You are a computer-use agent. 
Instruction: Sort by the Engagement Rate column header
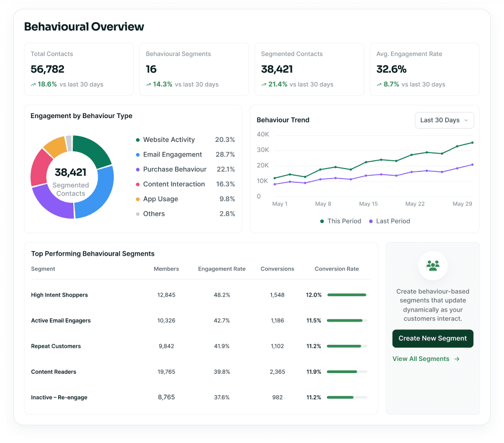(x=222, y=269)
